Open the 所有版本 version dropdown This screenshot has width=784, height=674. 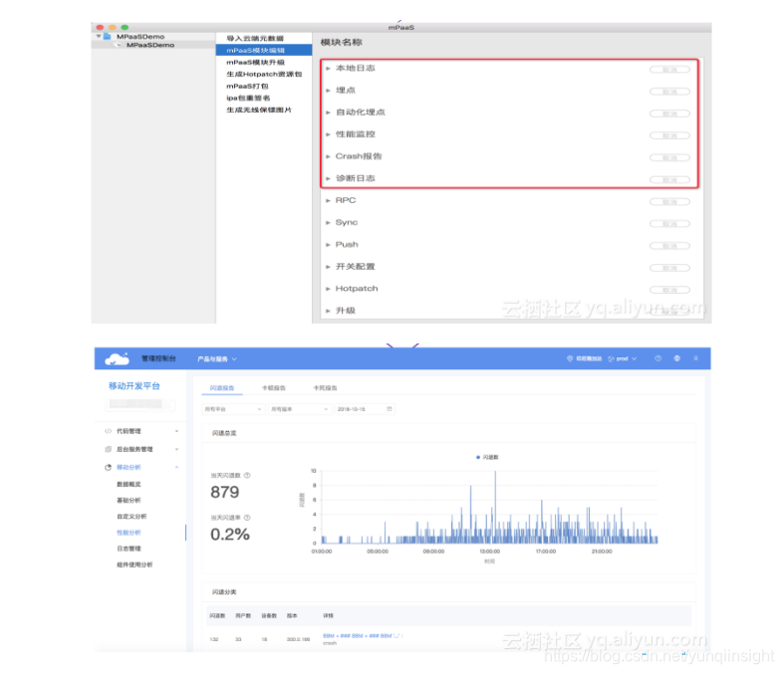pyautogui.click(x=299, y=409)
